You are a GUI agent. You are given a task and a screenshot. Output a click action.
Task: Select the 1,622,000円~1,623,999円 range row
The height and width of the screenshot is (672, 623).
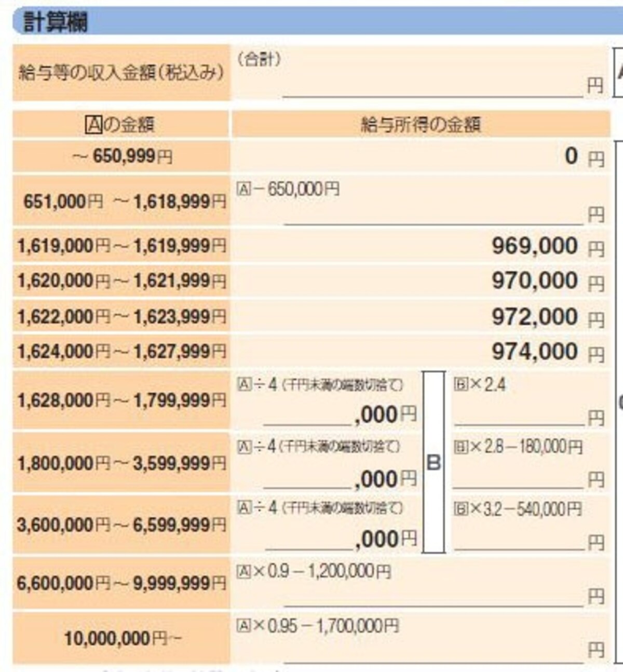tap(121, 316)
